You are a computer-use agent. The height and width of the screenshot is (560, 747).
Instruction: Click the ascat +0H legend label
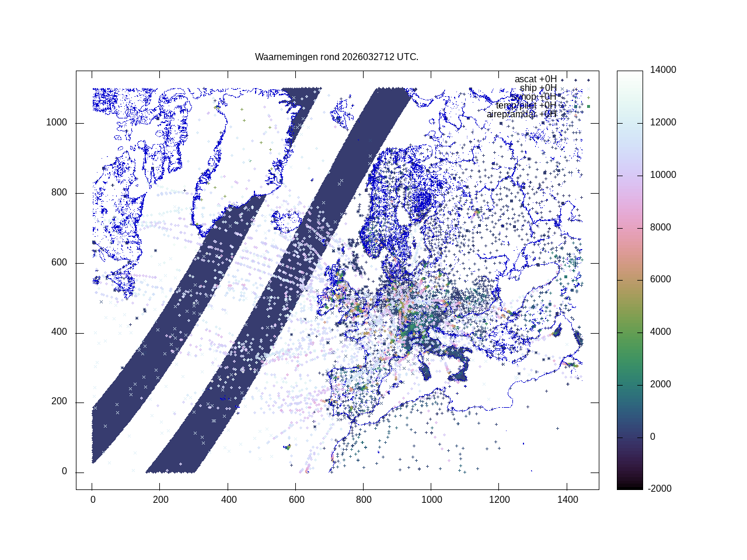(x=535, y=79)
